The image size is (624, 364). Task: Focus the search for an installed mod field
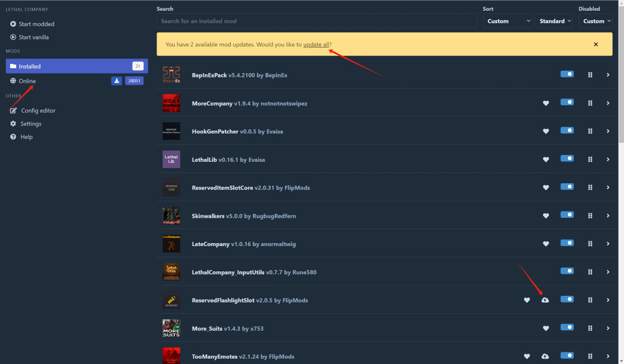pos(317,21)
